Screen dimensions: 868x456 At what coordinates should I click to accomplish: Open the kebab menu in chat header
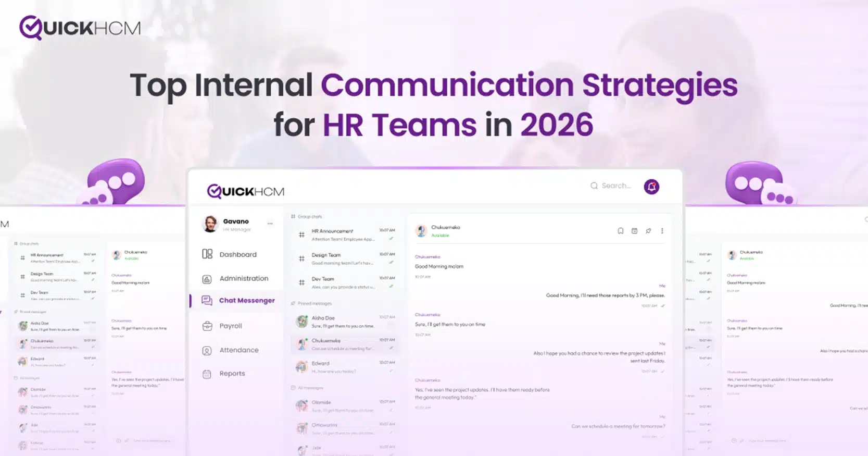click(x=662, y=231)
